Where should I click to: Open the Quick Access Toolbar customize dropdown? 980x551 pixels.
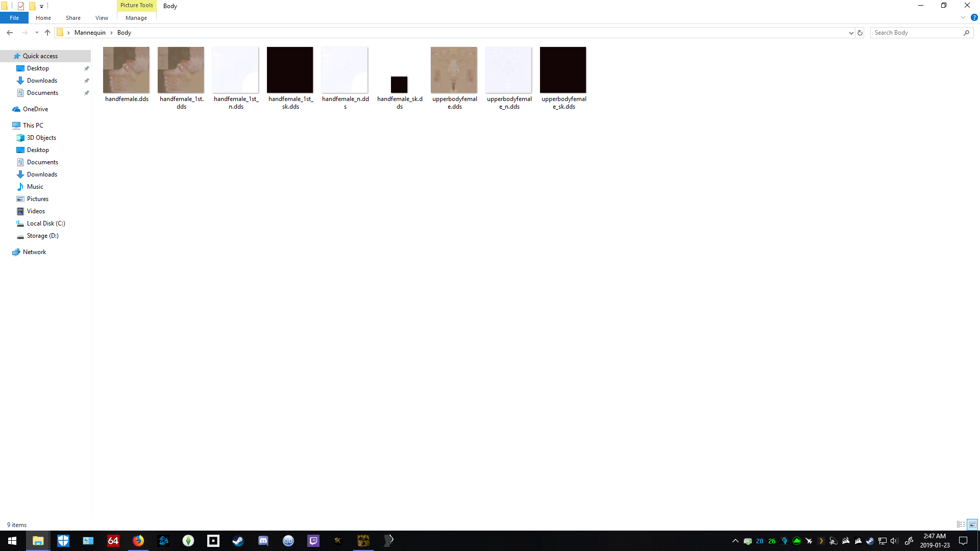pos(41,6)
